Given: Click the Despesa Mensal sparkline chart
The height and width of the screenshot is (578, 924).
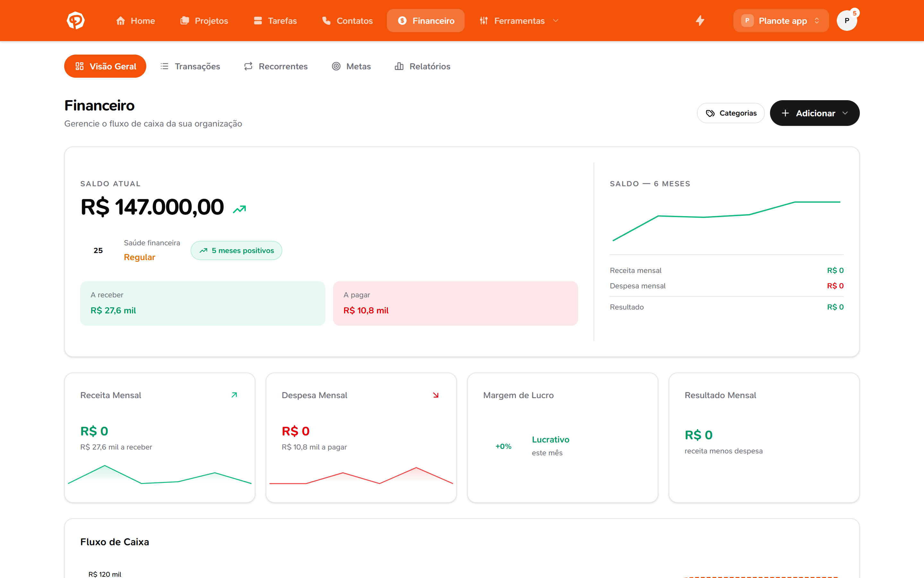Looking at the screenshot, I should (361, 476).
